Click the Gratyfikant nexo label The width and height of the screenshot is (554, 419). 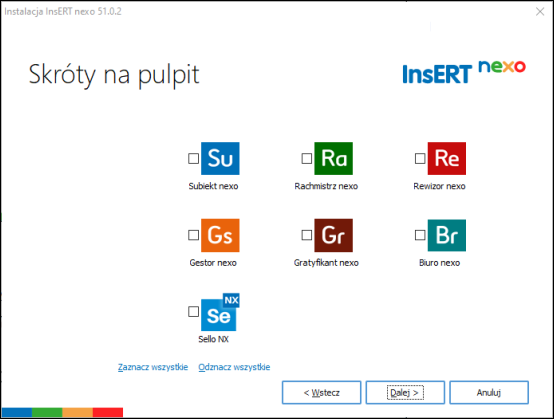tap(326, 263)
